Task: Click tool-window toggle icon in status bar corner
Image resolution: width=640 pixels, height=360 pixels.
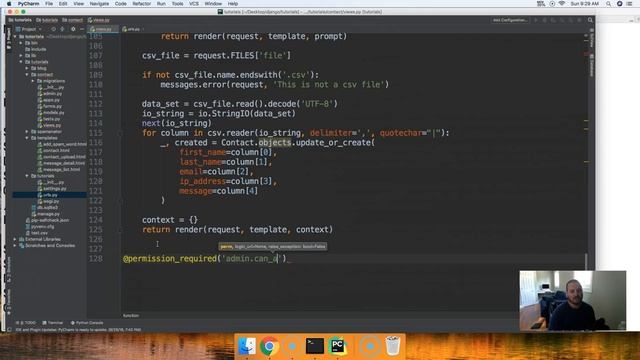Action: pos(9,329)
